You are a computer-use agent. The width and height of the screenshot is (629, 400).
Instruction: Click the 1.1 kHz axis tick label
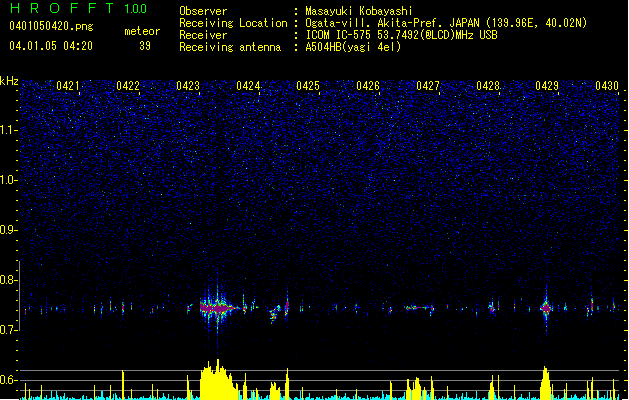(x=8, y=130)
